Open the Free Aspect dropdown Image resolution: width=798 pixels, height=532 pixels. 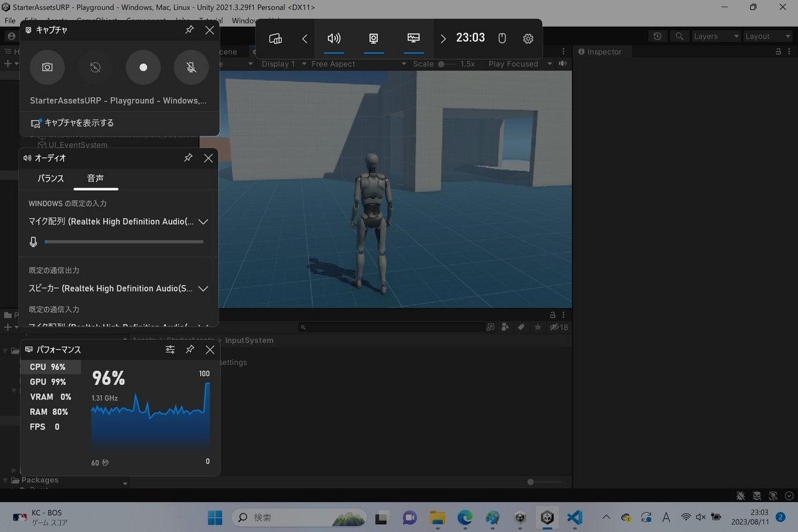coord(358,64)
